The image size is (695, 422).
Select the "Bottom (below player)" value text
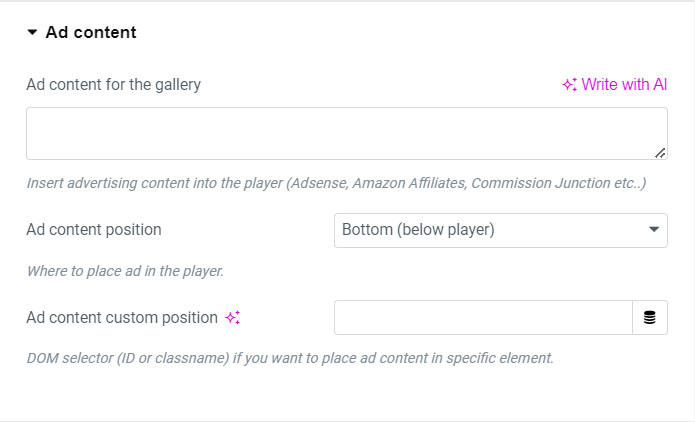(419, 230)
